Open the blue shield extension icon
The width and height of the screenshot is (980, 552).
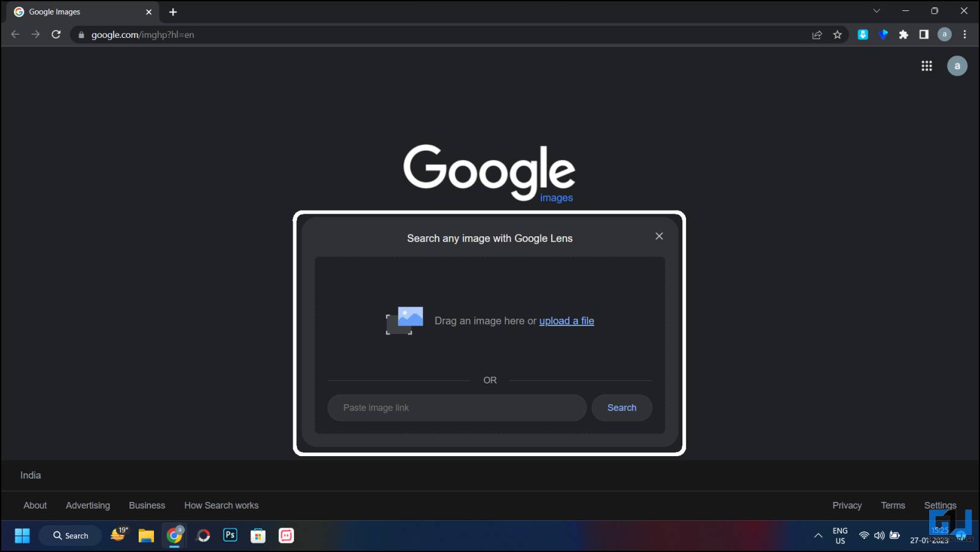pos(883,35)
